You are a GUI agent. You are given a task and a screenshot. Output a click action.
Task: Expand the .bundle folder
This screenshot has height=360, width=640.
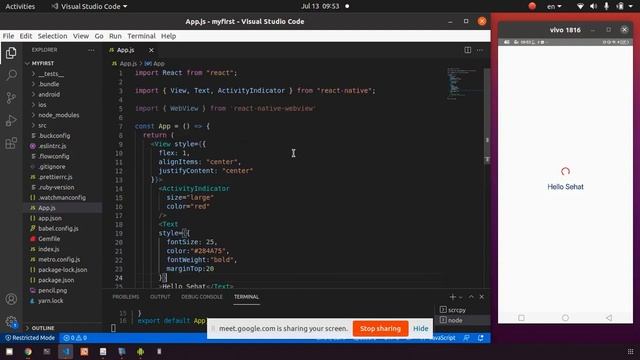point(49,84)
